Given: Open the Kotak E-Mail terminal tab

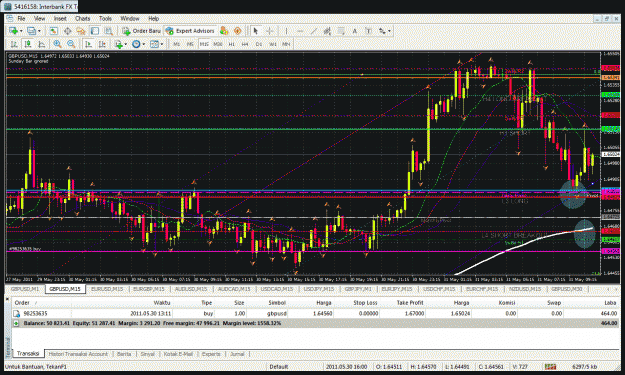Looking at the screenshot, I should click(178, 354).
